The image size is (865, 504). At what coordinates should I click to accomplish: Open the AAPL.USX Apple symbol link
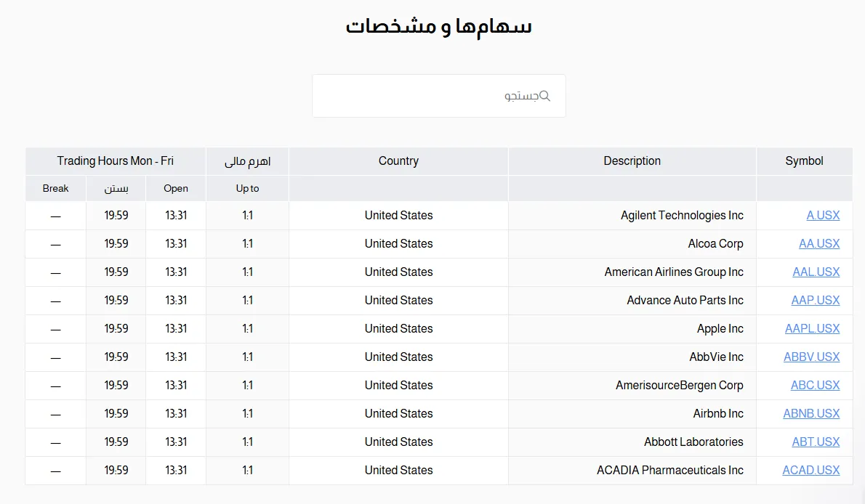812,328
